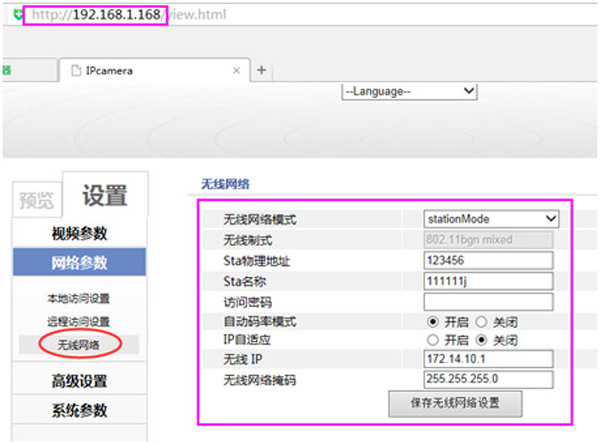This screenshot has height=444, width=600.
Task: Click the IP自适应 label
Action: pyautogui.click(x=247, y=340)
